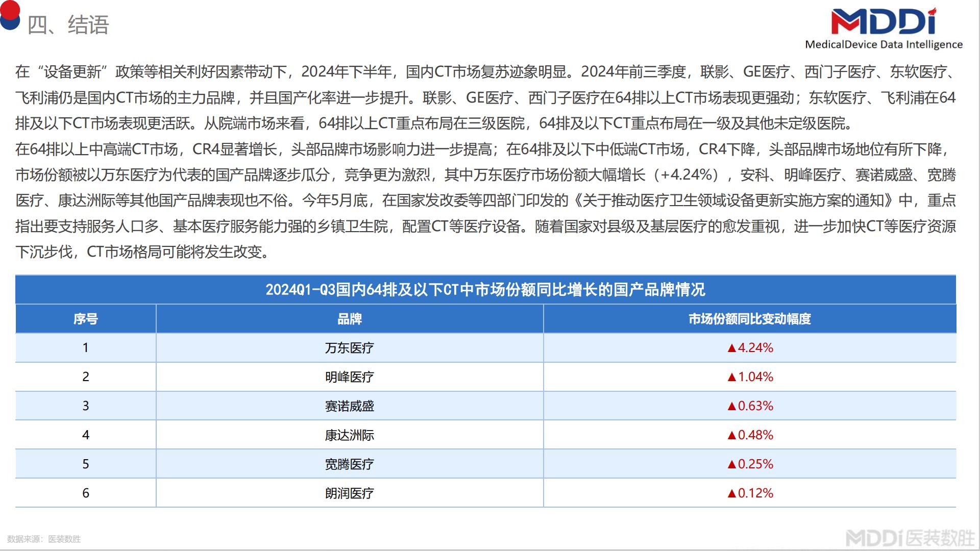Viewport: 980px width, 551px height.
Task: Click the paragraph line starting 在“设备更新”政策
Action: (485, 72)
